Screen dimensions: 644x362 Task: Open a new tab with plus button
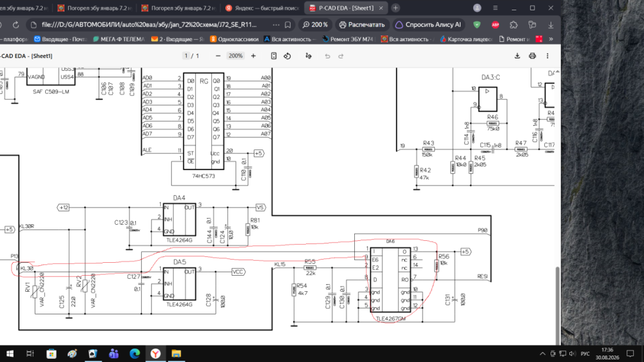click(395, 8)
